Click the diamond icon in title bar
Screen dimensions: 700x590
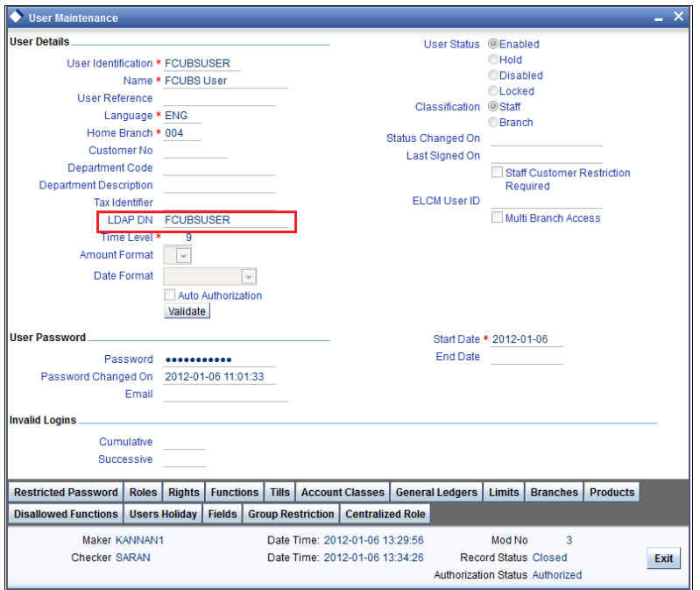16,17
